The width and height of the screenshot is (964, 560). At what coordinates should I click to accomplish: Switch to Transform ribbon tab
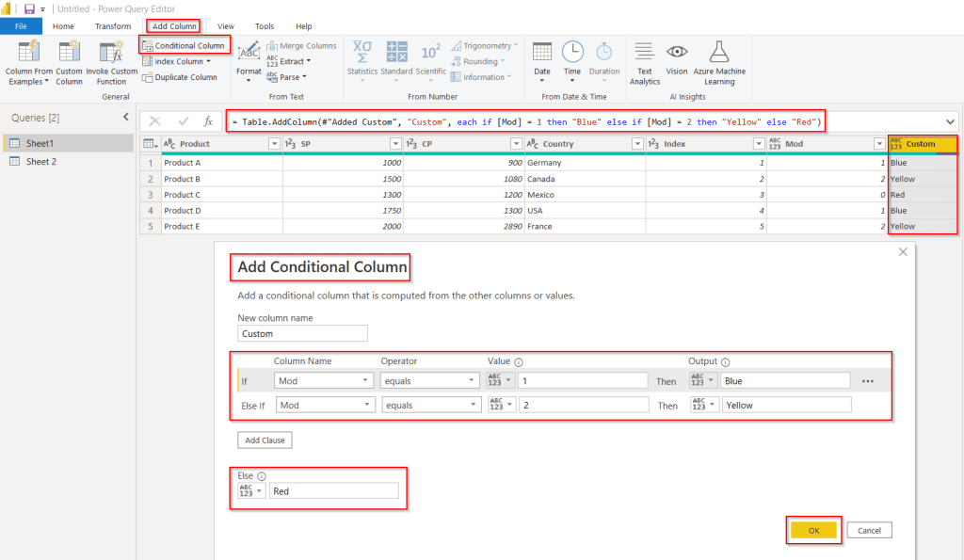(113, 26)
